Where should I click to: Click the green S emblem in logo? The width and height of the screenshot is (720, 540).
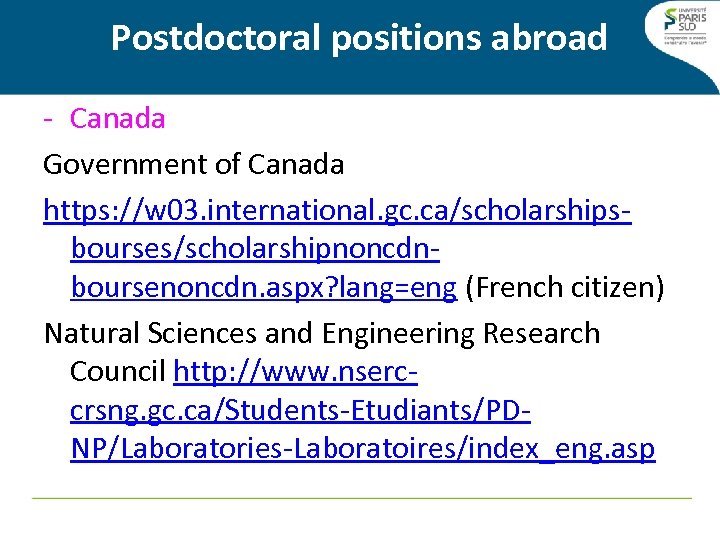coord(672,20)
